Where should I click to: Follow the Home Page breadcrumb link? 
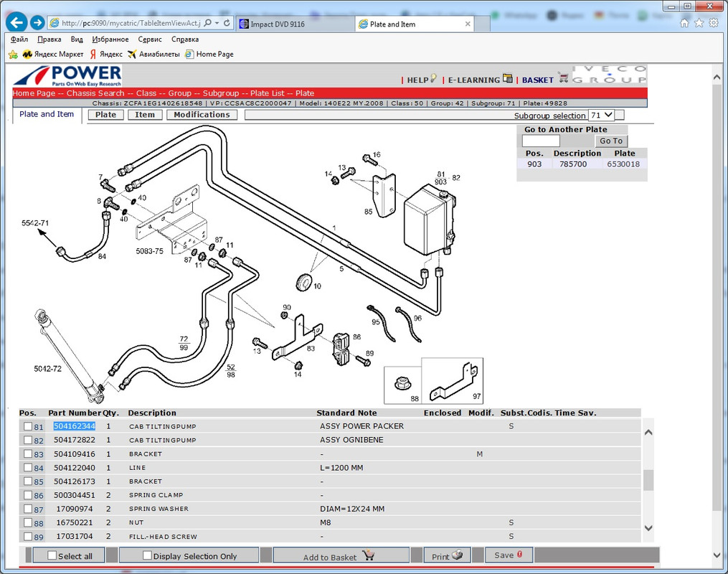[34, 93]
